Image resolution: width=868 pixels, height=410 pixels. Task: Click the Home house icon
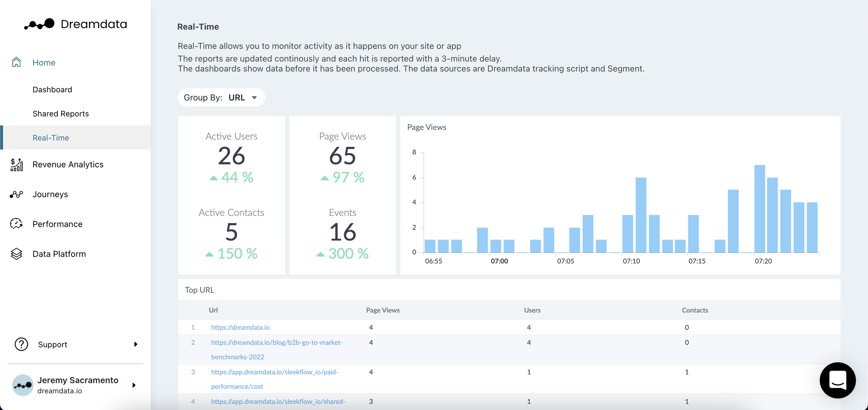pyautogui.click(x=16, y=62)
